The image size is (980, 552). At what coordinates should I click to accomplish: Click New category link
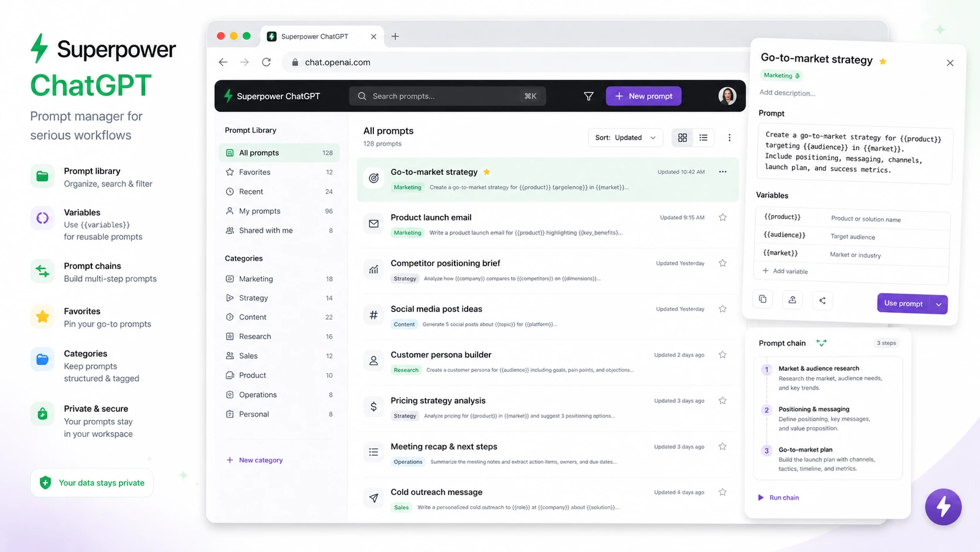[254, 460]
